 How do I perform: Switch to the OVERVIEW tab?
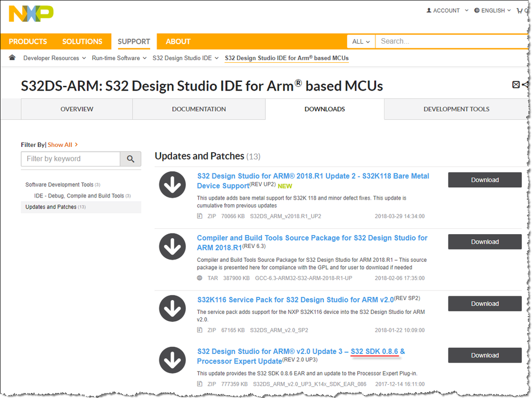pos(77,109)
